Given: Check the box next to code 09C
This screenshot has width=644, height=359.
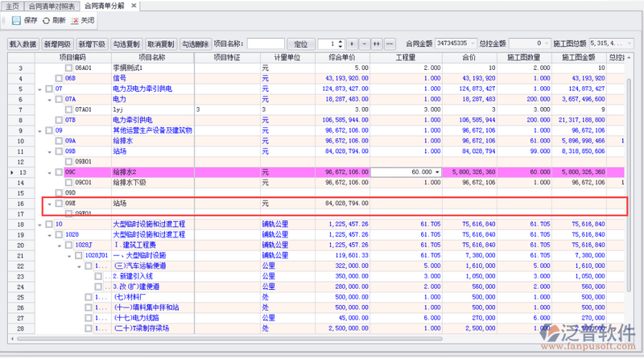Looking at the screenshot, I should (x=58, y=172).
